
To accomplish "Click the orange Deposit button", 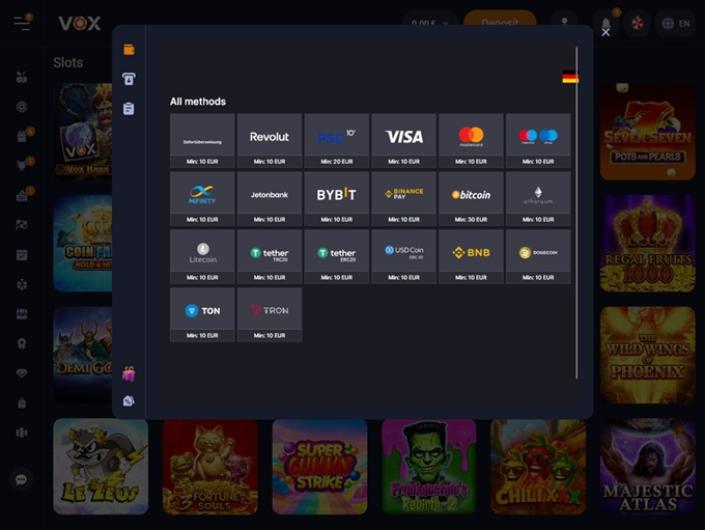I will click(500, 23).
